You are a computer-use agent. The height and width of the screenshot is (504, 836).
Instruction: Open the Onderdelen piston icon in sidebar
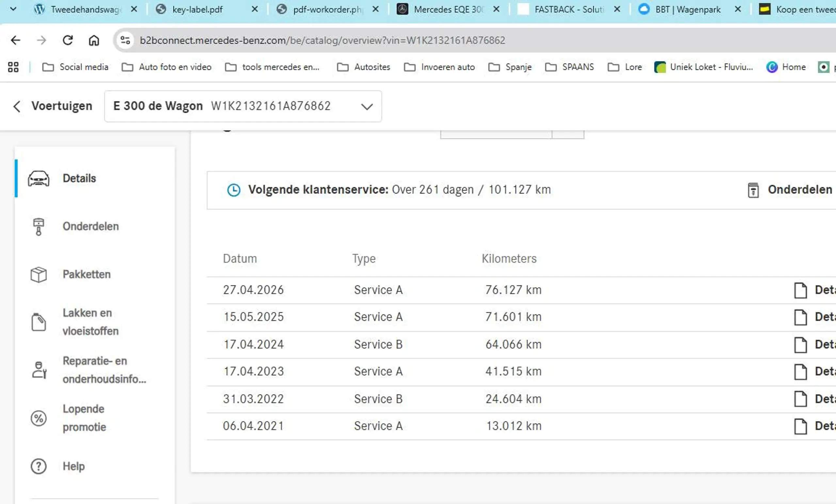point(38,227)
